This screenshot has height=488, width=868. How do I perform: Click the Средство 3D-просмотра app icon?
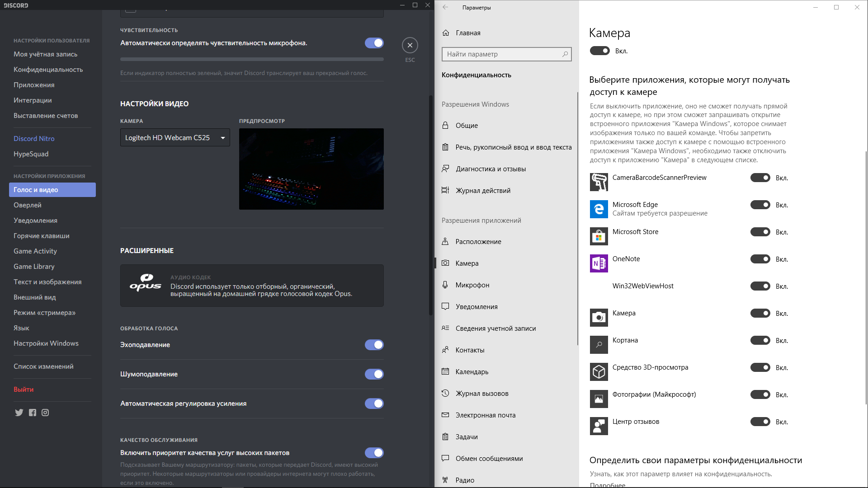point(599,372)
